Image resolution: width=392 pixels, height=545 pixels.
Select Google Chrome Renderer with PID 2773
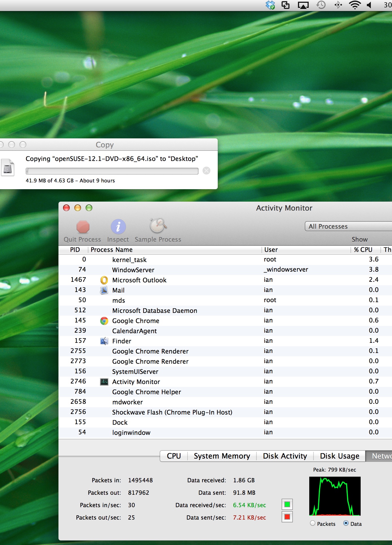pos(225,361)
